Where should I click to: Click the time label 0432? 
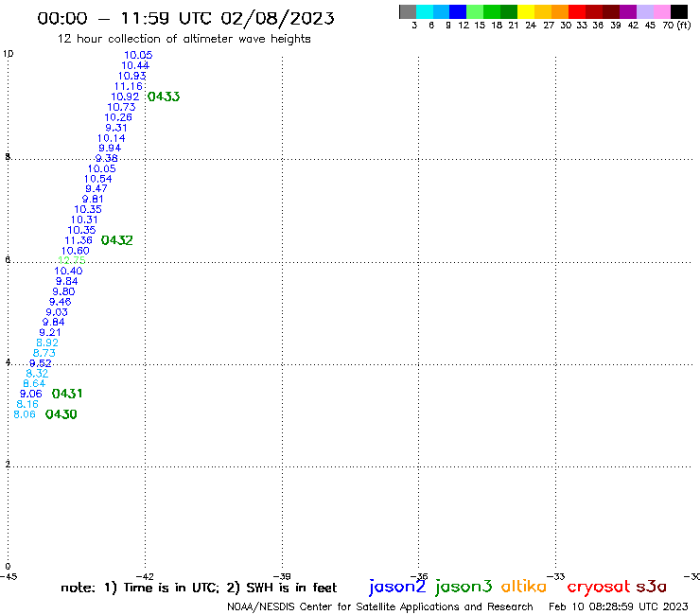click(x=116, y=240)
